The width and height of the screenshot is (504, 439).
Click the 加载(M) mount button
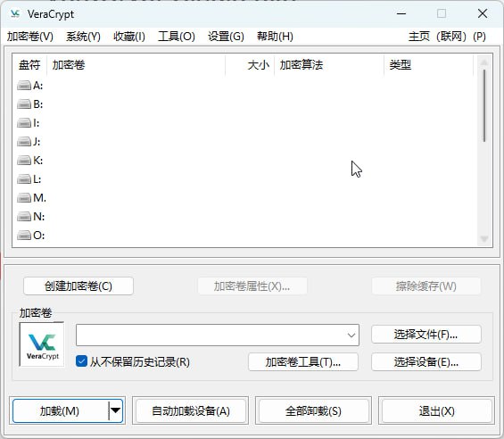60,410
